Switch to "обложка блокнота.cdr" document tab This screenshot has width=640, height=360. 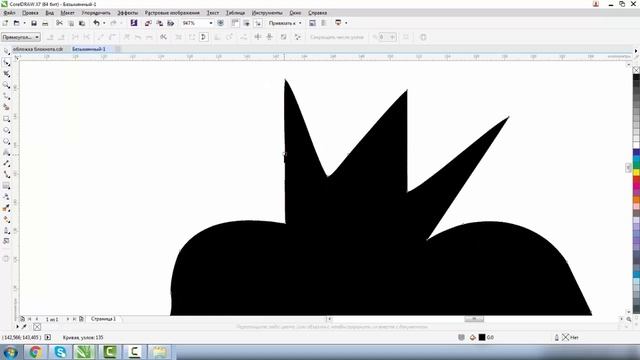click(38, 49)
